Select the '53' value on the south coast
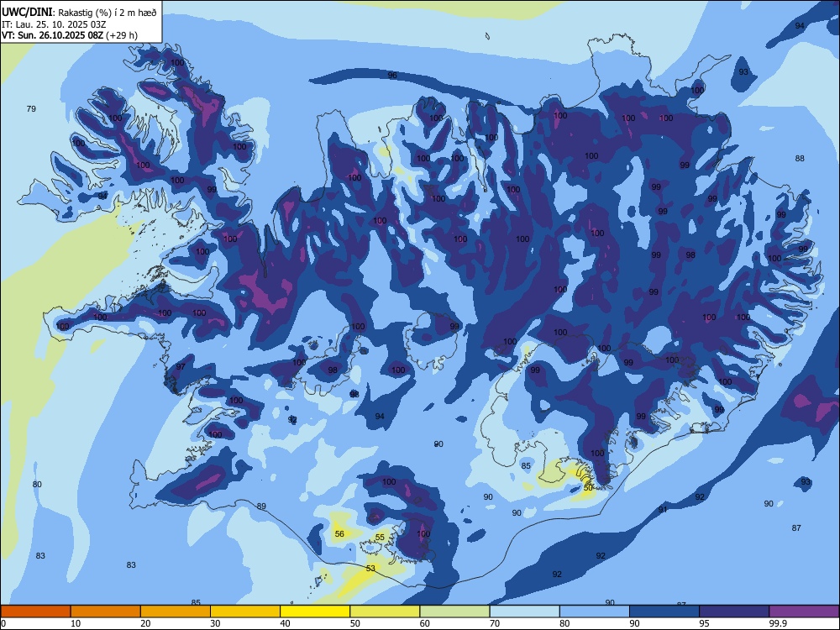 370,569
